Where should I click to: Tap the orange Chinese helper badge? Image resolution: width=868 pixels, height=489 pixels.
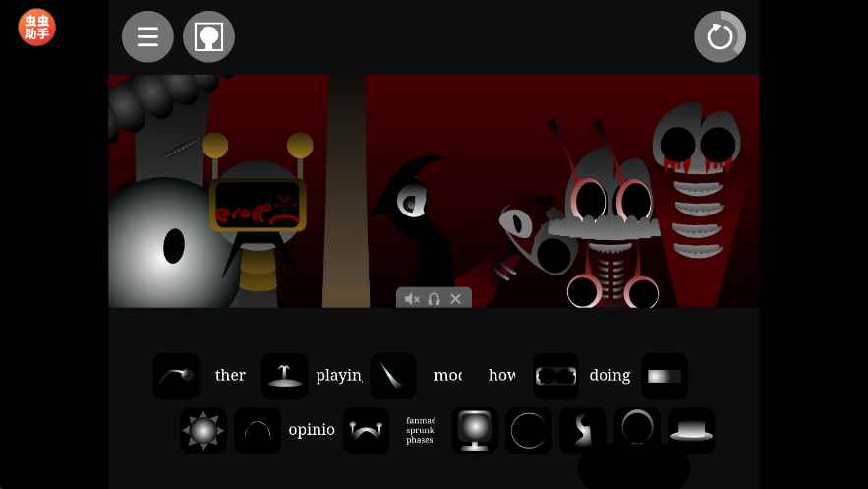click(37, 28)
